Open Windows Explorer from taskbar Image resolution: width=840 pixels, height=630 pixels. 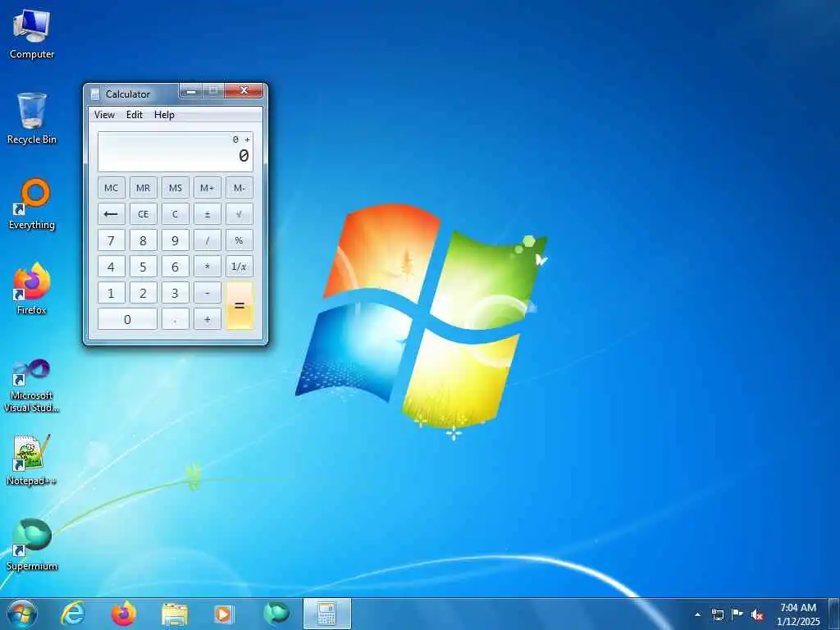(175, 614)
